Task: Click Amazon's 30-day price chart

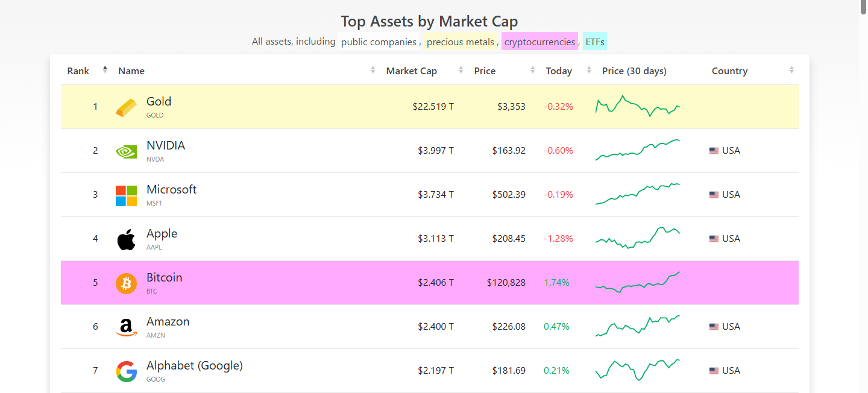Action: [x=638, y=325]
